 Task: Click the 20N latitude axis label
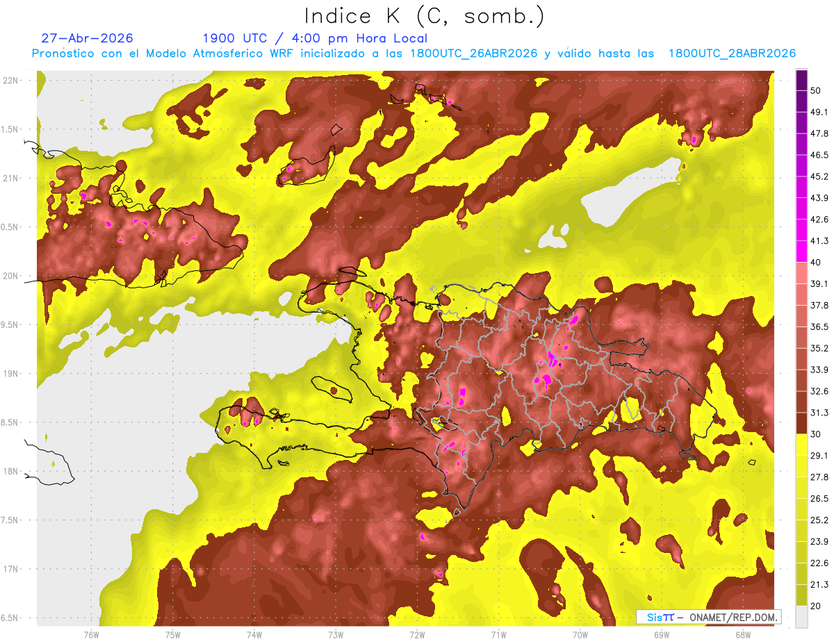click(10, 276)
